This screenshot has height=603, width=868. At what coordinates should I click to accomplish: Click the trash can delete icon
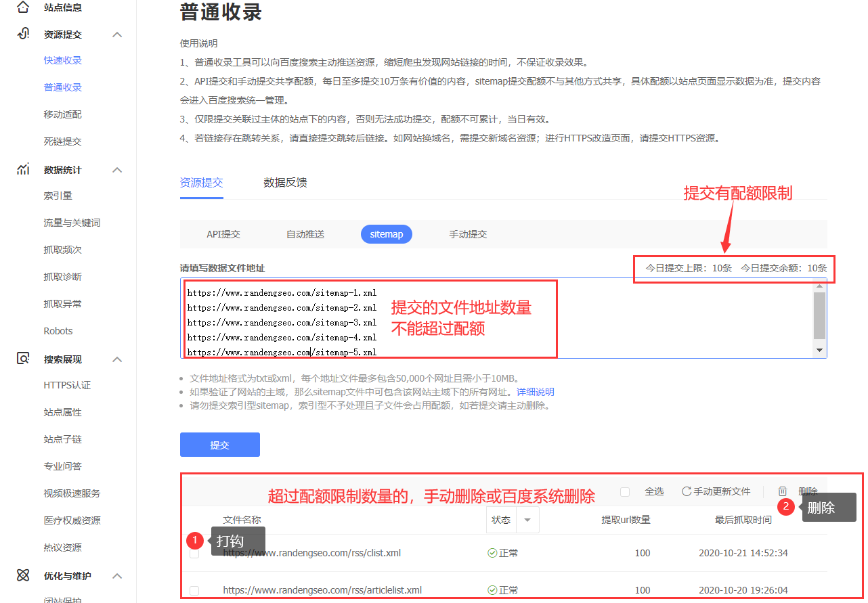coord(782,491)
